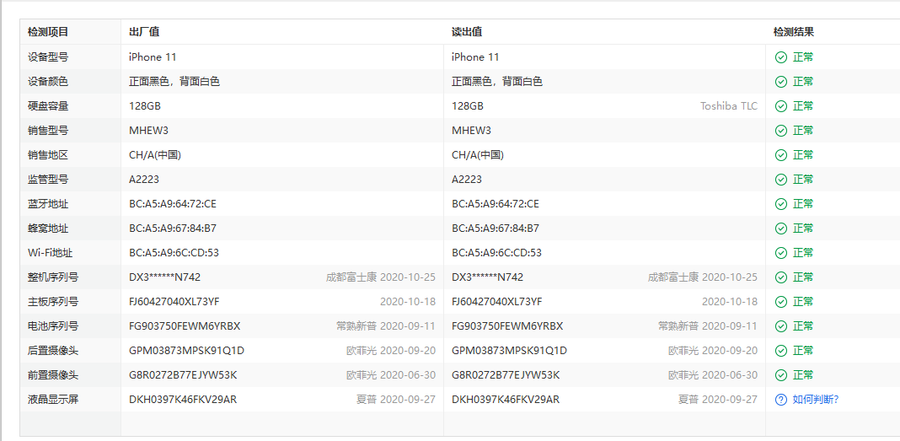900x441 pixels.
Task: Select the 蜂窝地址 row label
Action: tap(48, 229)
